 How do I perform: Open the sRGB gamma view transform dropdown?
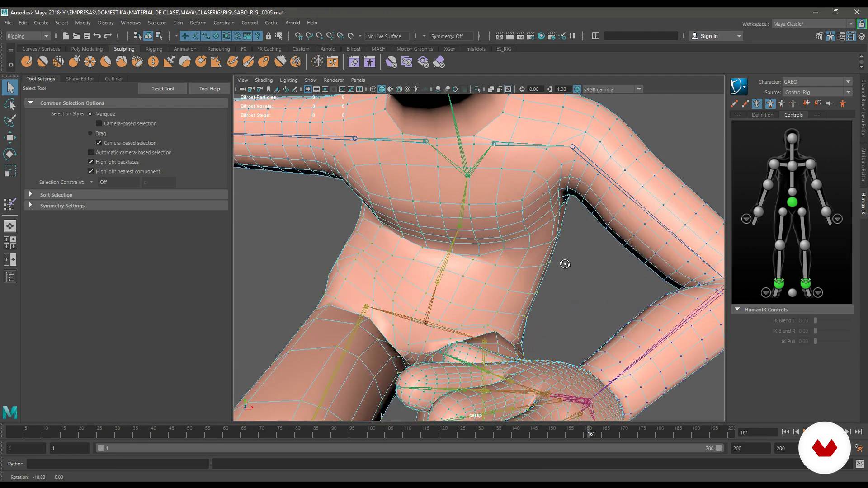coord(613,89)
